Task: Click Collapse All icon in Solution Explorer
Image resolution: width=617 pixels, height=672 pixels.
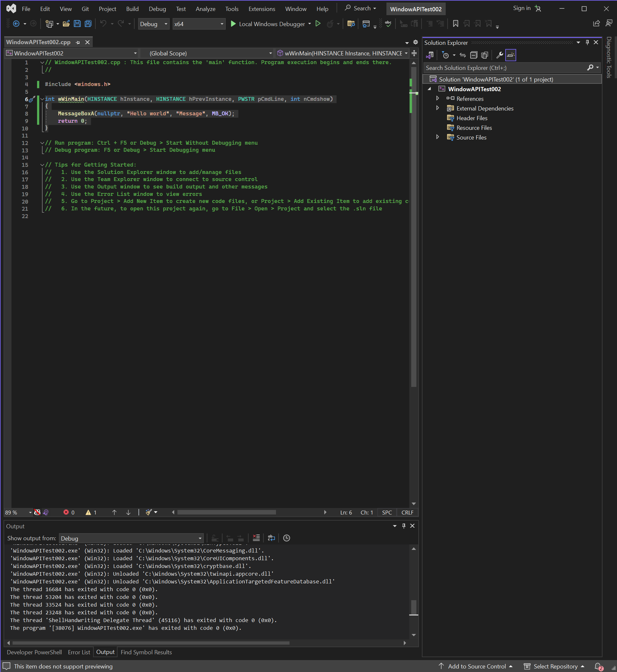Action: tap(473, 55)
